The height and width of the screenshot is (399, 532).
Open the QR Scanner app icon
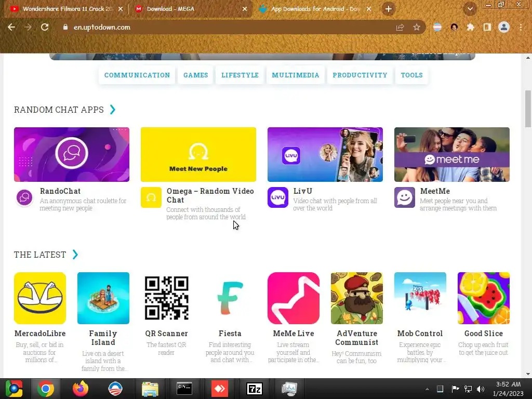pyautogui.click(x=167, y=298)
